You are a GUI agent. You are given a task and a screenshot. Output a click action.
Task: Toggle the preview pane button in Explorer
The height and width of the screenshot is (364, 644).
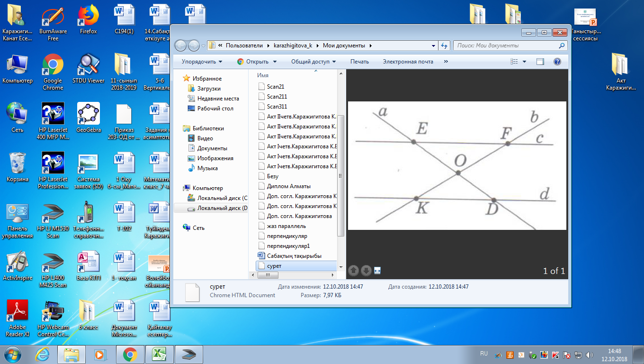(540, 62)
